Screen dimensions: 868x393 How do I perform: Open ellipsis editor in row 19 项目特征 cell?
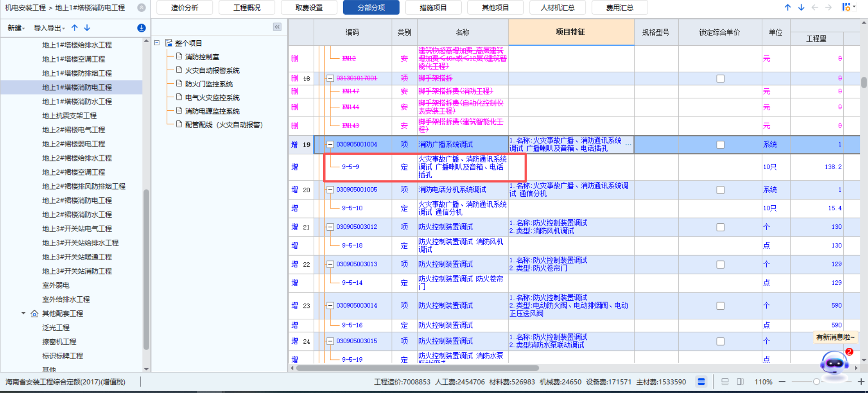click(x=628, y=144)
